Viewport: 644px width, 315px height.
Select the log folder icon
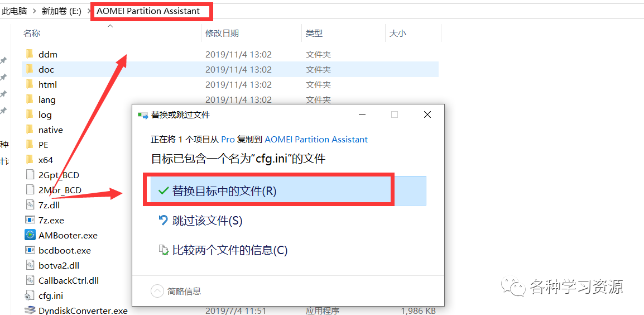[x=29, y=114]
